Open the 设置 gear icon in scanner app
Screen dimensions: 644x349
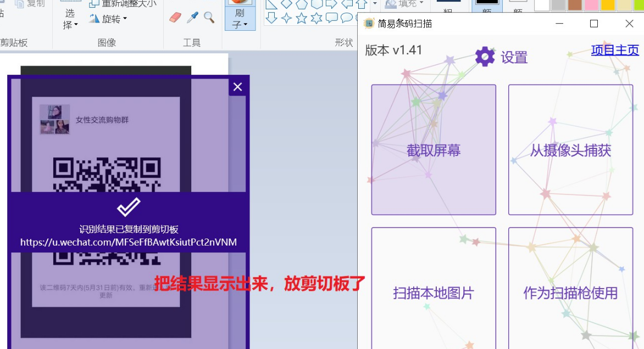point(484,56)
